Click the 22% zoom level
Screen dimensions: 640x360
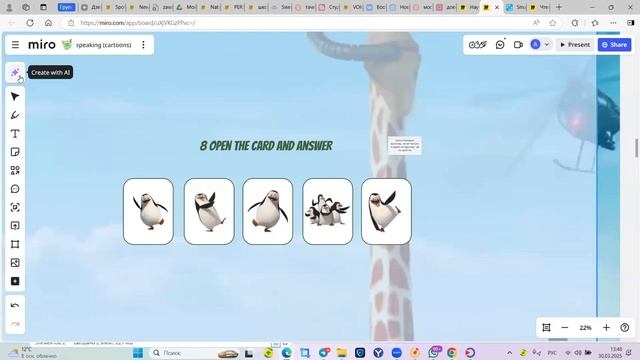585,328
